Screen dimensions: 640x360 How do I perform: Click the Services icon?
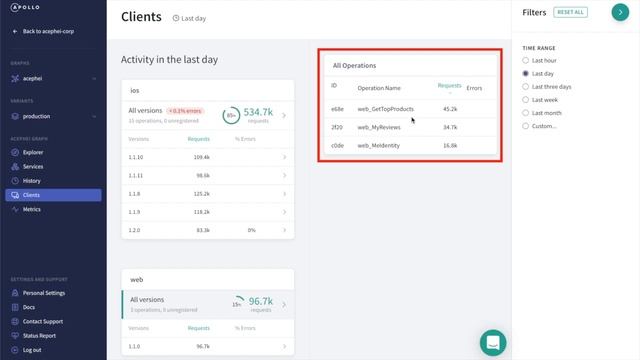click(x=15, y=167)
